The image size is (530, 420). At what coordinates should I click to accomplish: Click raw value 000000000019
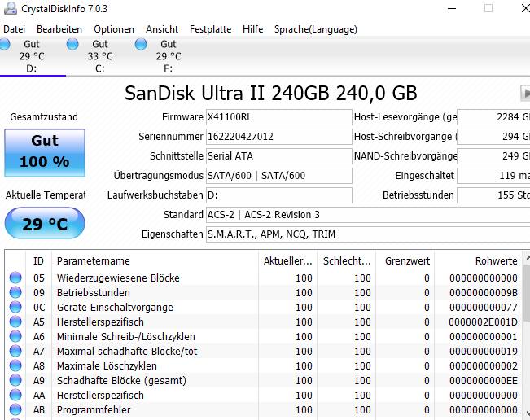[484, 352]
